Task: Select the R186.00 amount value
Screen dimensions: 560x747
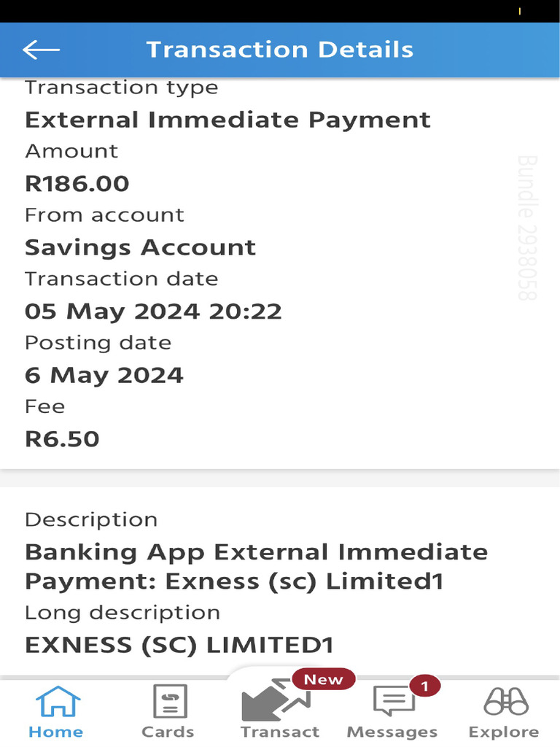Action: pos(77,183)
